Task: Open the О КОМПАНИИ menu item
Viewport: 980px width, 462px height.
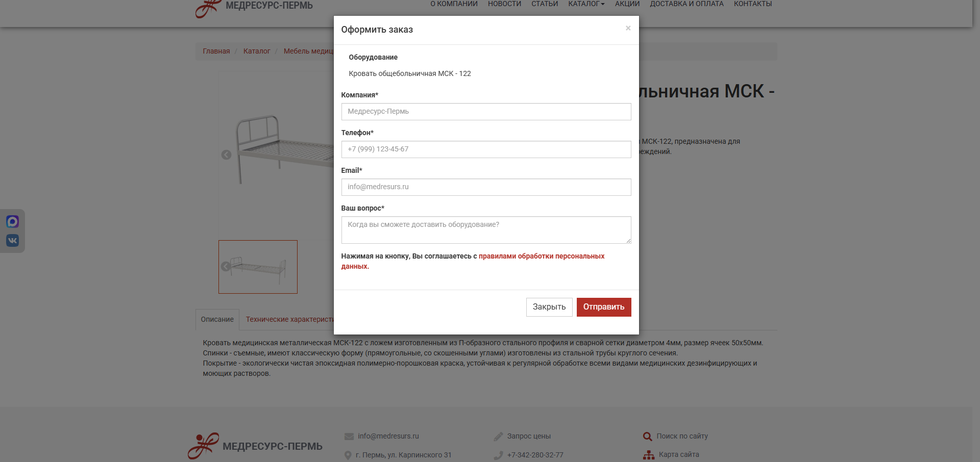Action: 454,4
